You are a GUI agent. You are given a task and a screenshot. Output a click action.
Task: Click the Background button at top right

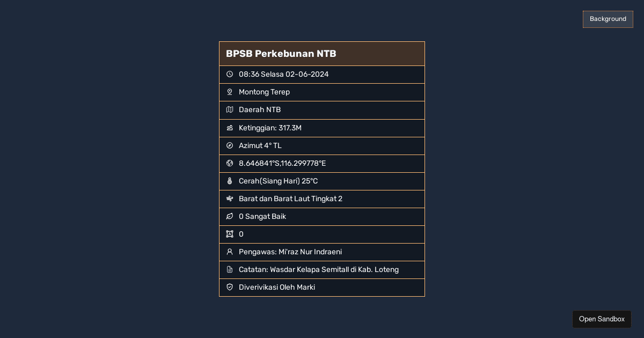(x=608, y=19)
